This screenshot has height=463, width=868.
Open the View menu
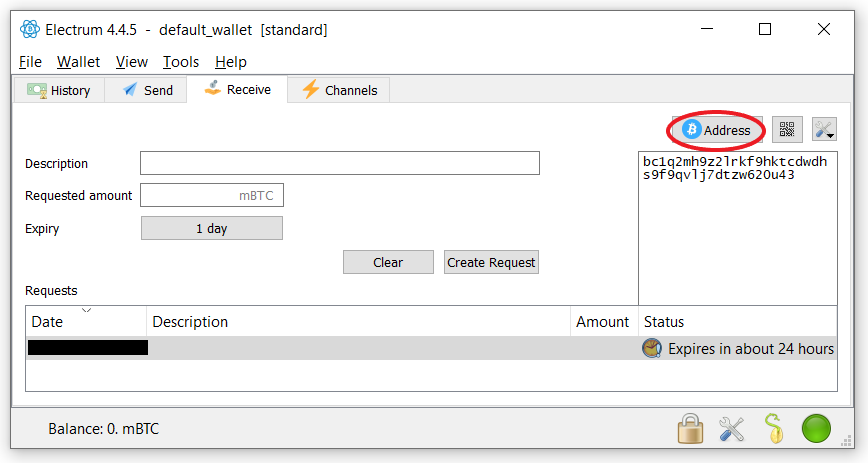(x=131, y=62)
